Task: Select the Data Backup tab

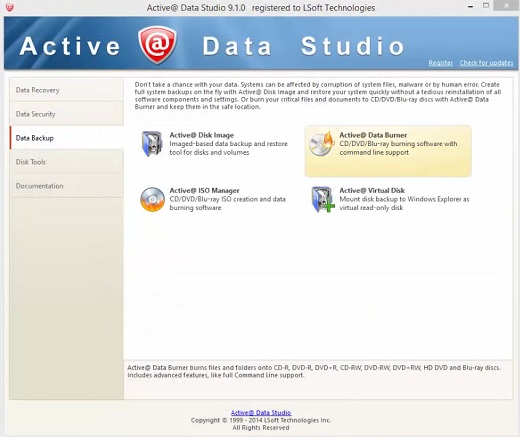Action: click(x=67, y=138)
